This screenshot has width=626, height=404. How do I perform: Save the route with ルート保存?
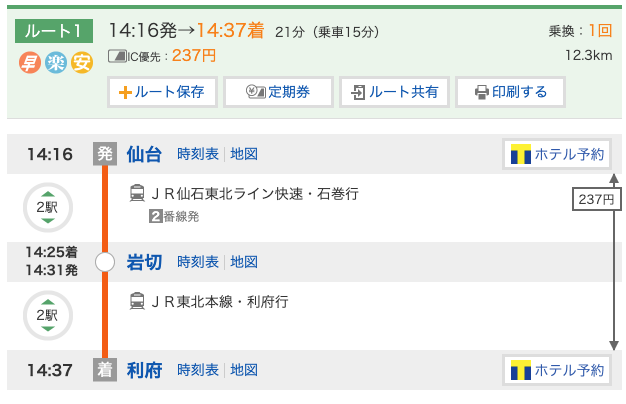click(x=162, y=92)
